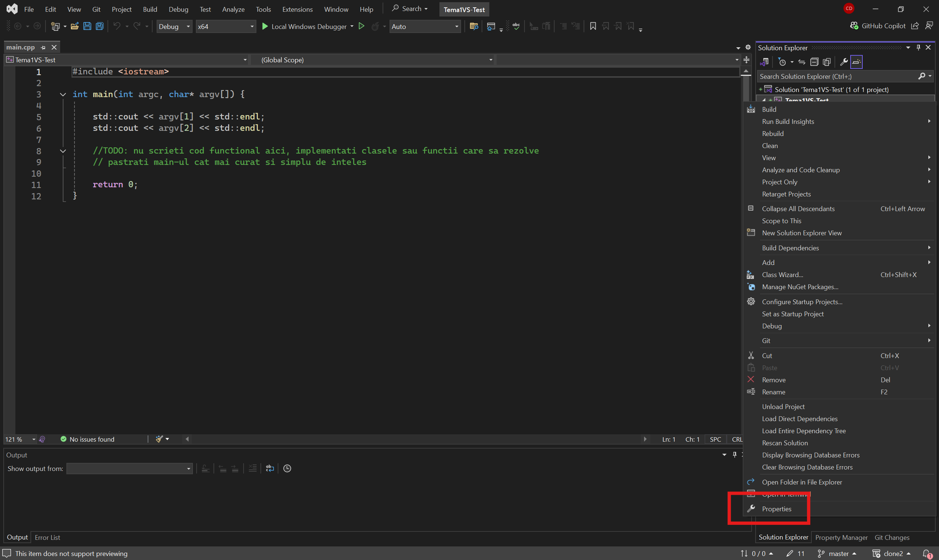Open the Git menu

(x=96, y=10)
